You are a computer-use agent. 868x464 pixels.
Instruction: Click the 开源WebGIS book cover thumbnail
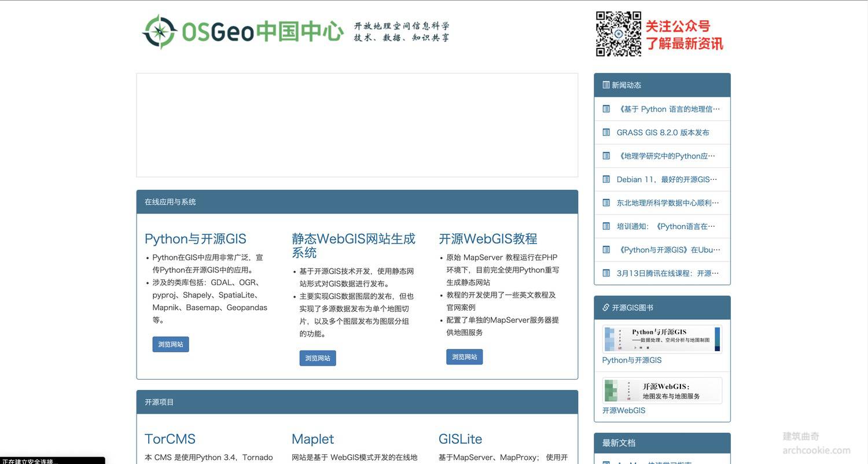pos(661,391)
